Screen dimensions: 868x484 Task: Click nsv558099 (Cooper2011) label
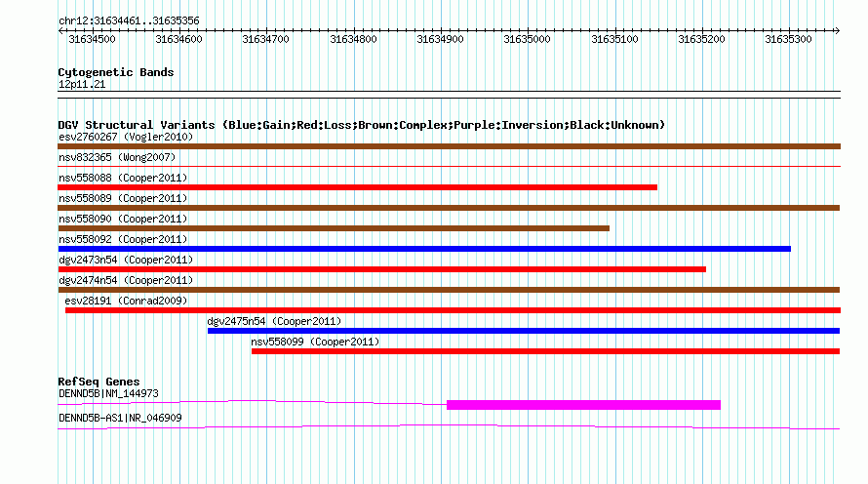point(315,342)
